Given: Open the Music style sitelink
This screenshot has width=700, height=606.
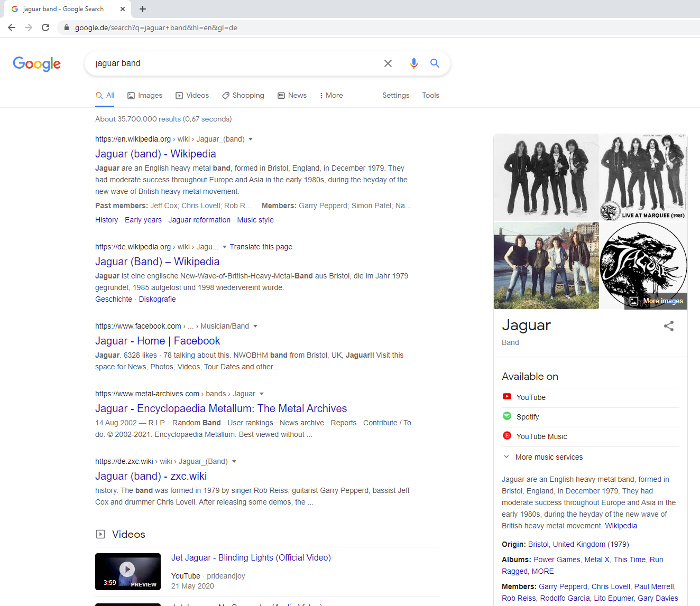Looking at the screenshot, I should point(255,220).
